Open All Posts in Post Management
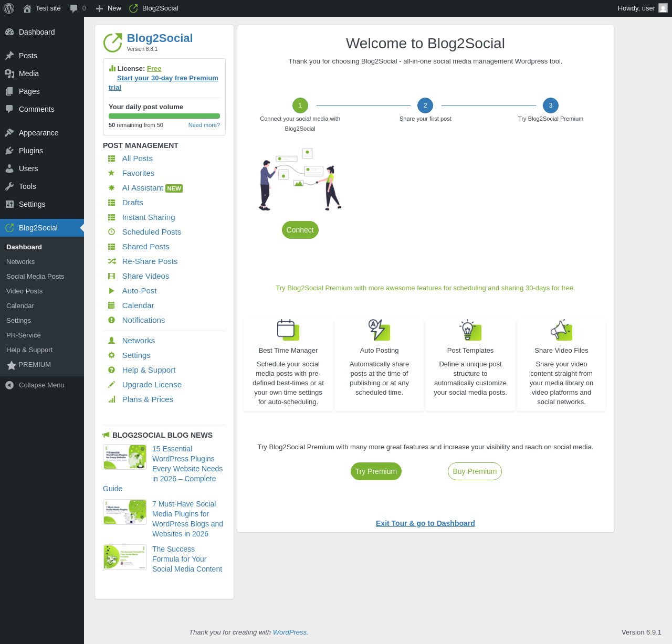672x644 pixels. tap(138, 159)
